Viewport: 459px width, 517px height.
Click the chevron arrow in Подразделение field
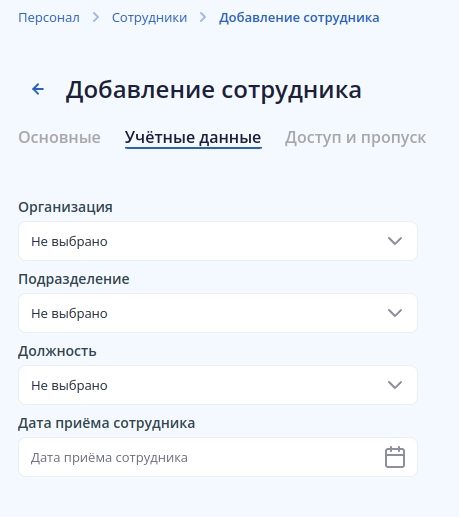point(395,313)
